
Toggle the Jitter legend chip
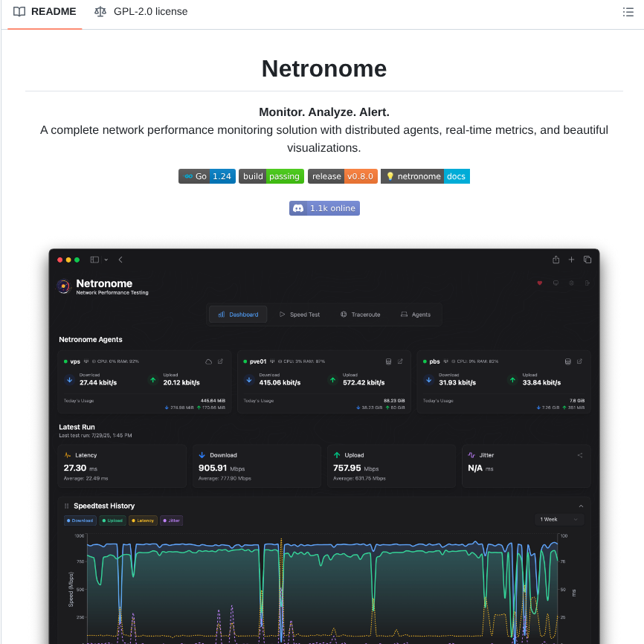171,521
